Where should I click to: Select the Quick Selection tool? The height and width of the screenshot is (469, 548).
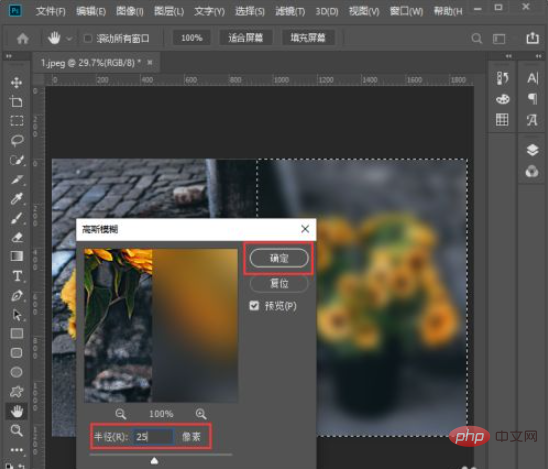pos(16,160)
